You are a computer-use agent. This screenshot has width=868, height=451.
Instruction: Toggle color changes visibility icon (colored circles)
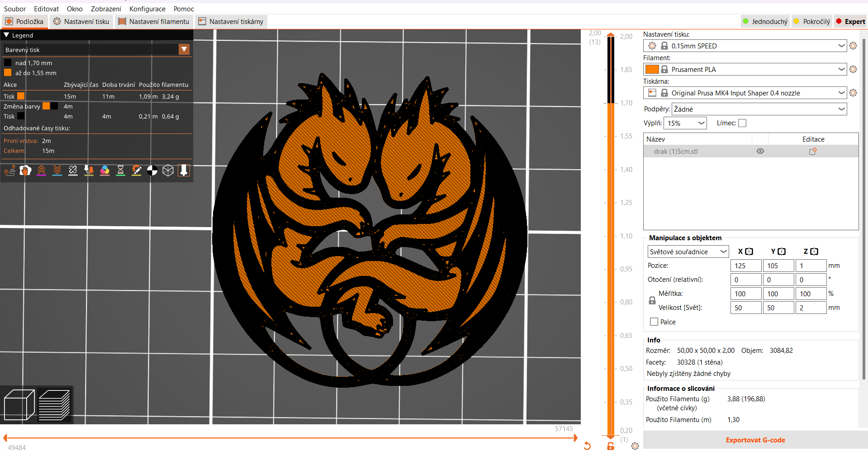[x=104, y=171]
